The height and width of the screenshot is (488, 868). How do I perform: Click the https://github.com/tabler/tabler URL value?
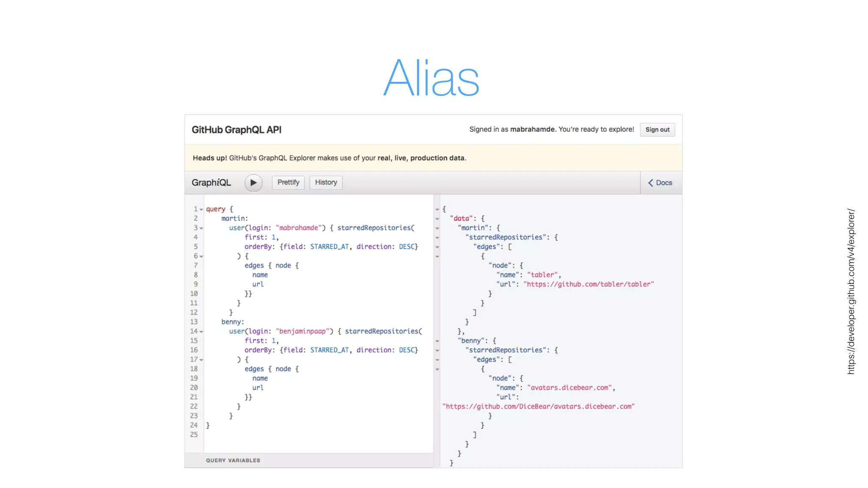coord(589,284)
